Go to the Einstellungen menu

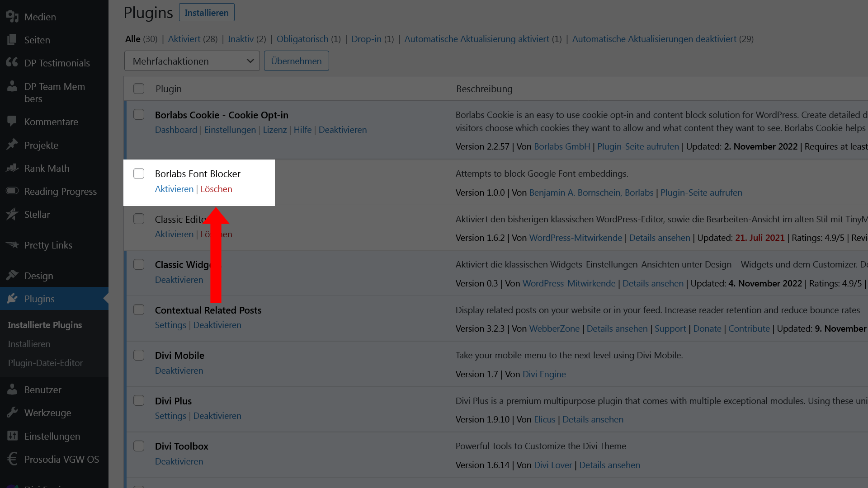tap(52, 436)
